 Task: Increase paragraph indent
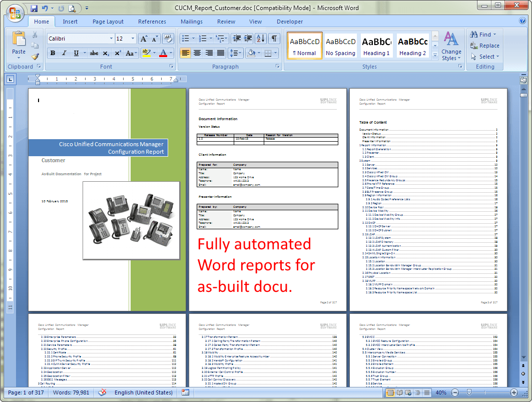(x=248, y=39)
